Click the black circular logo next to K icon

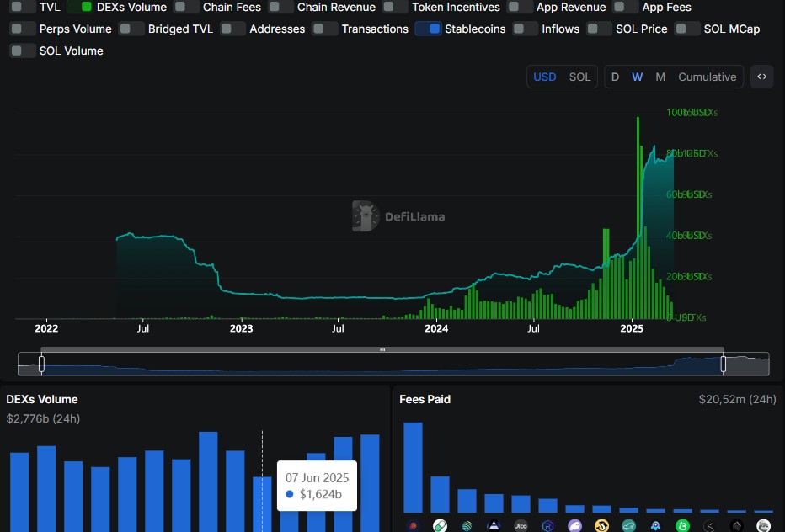(x=737, y=526)
